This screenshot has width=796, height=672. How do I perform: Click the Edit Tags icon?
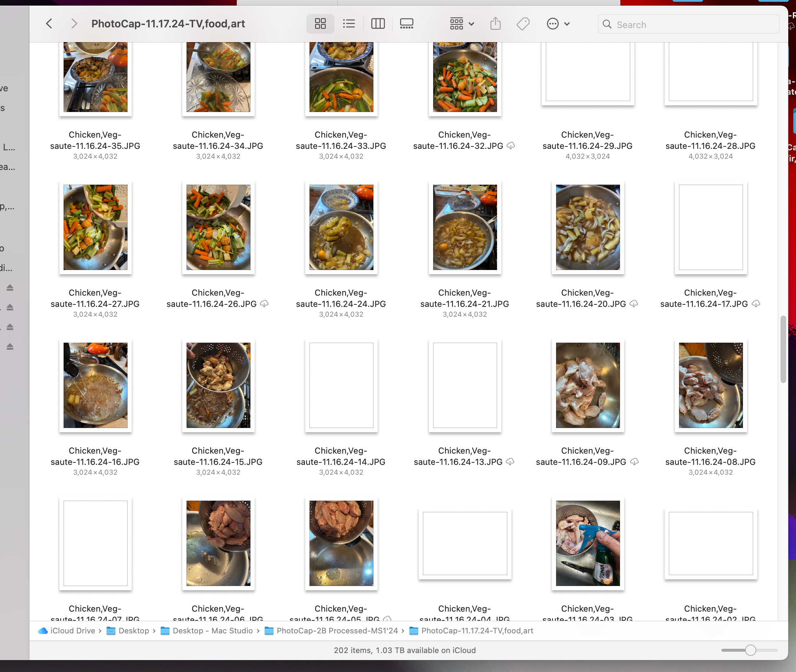click(x=523, y=24)
